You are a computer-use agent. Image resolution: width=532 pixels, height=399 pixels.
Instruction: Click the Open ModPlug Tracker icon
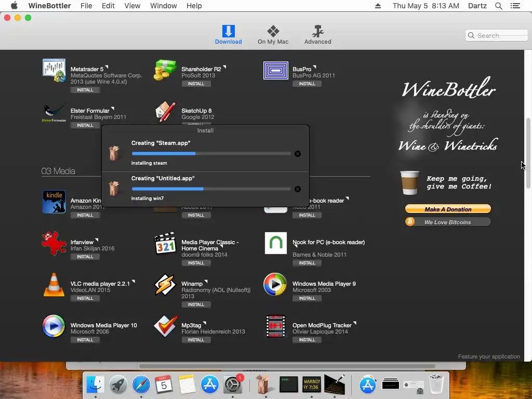[x=275, y=326]
